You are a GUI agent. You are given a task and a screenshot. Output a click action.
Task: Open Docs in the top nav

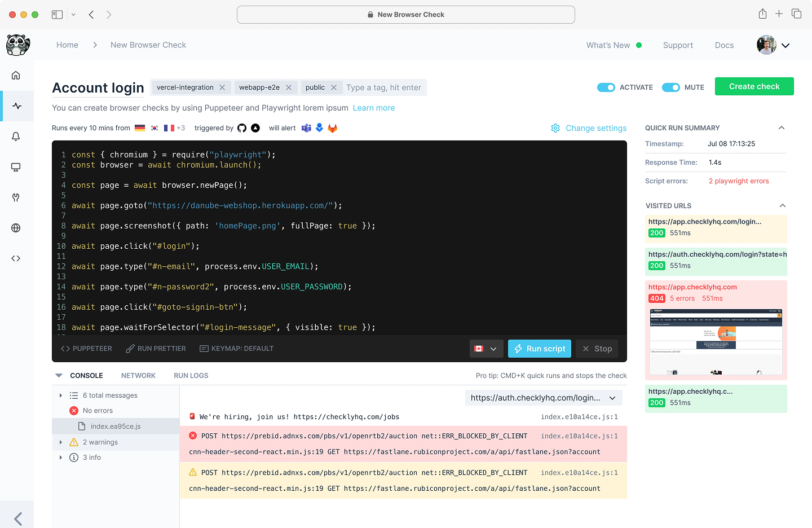[725, 45]
